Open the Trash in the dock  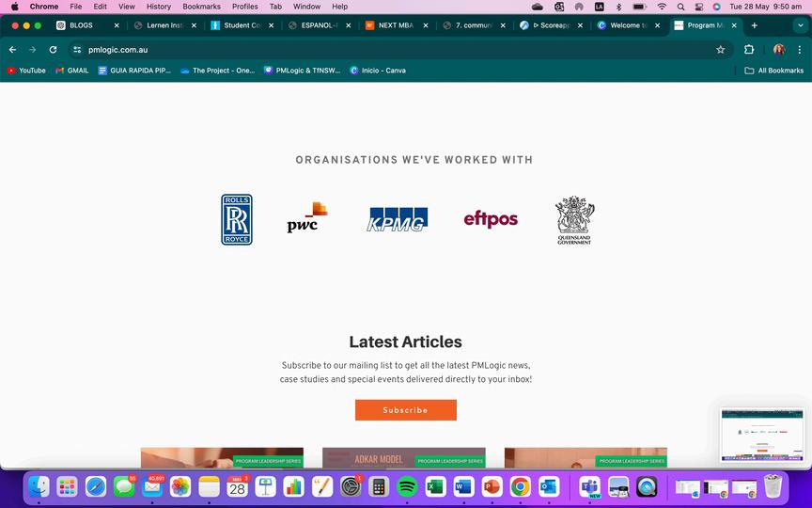773,486
